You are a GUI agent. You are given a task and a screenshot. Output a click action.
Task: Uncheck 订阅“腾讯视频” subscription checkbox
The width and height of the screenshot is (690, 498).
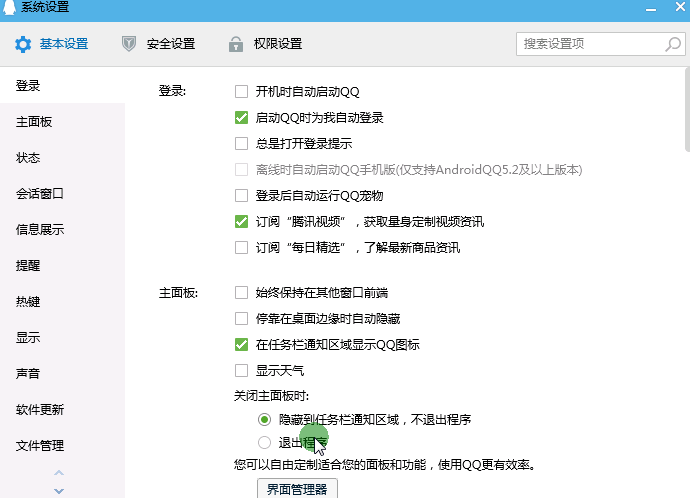click(x=241, y=221)
